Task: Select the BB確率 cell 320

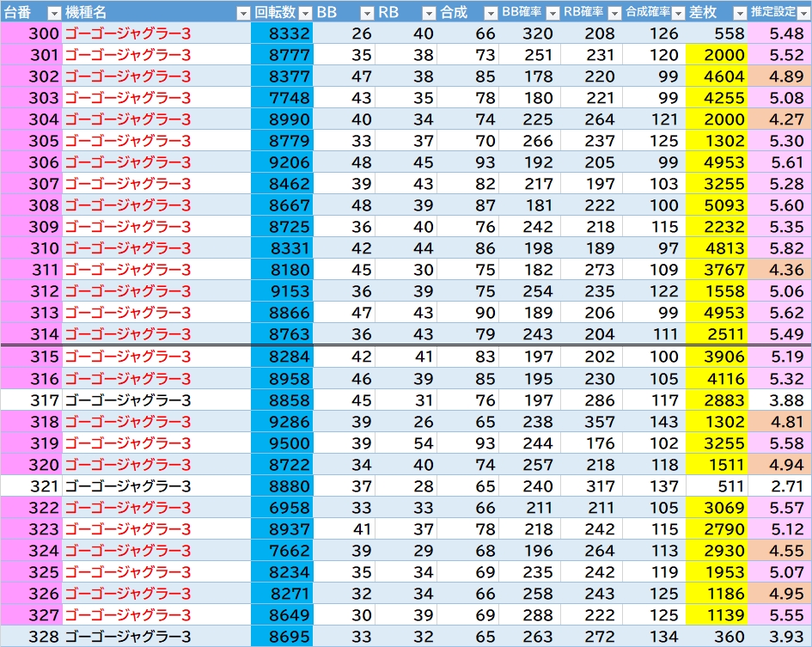Action: tap(530, 34)
